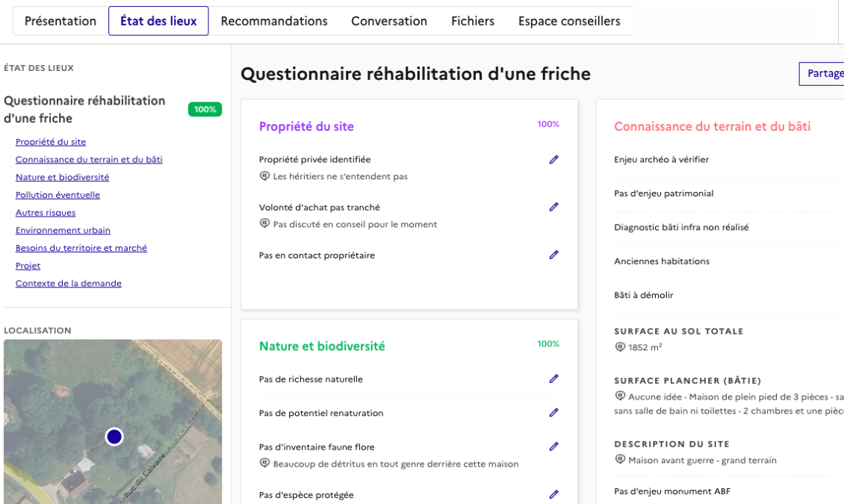Go to the Fichiers tab
This screenshot has height=504, width=844.
coord(473,21)
